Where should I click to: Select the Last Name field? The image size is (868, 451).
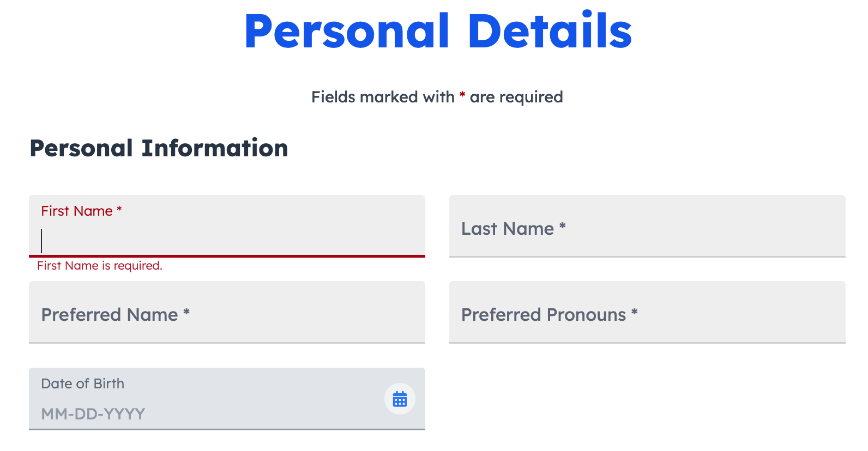point(647,226)
